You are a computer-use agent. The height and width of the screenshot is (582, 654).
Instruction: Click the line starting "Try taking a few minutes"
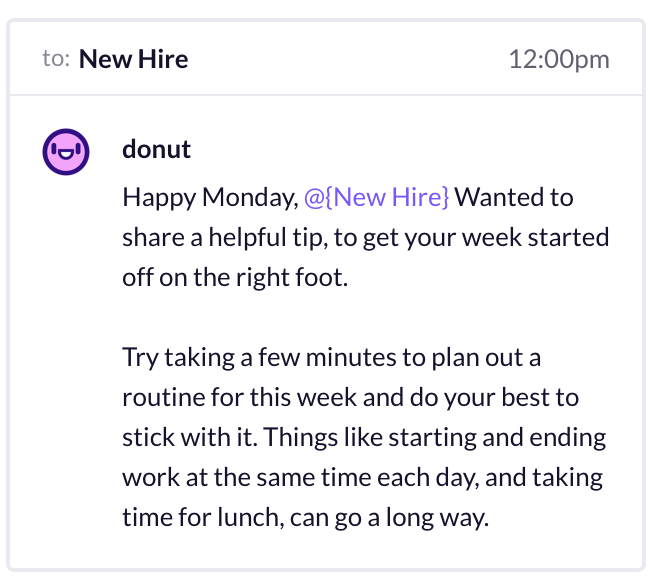pyautogui.click(x=332, y=358)
